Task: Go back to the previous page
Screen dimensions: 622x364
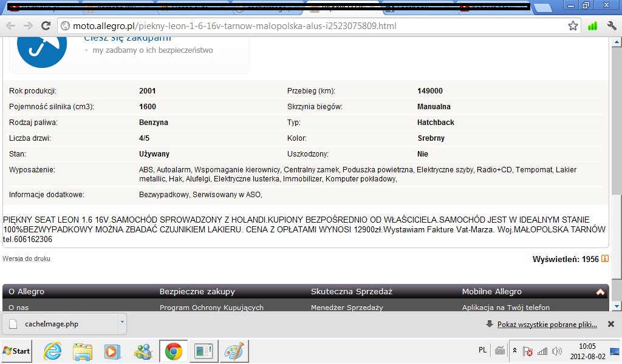Action: [x=11, y=26]
